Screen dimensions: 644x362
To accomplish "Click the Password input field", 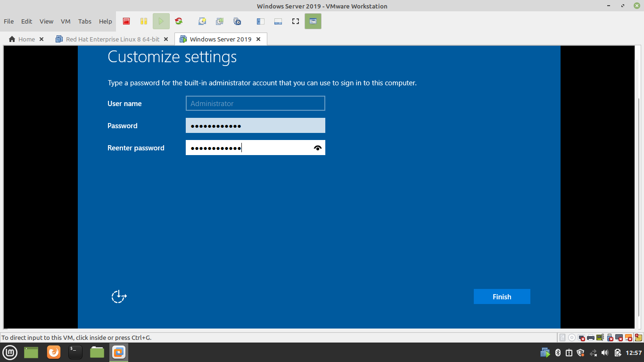I will pos(256,125).
